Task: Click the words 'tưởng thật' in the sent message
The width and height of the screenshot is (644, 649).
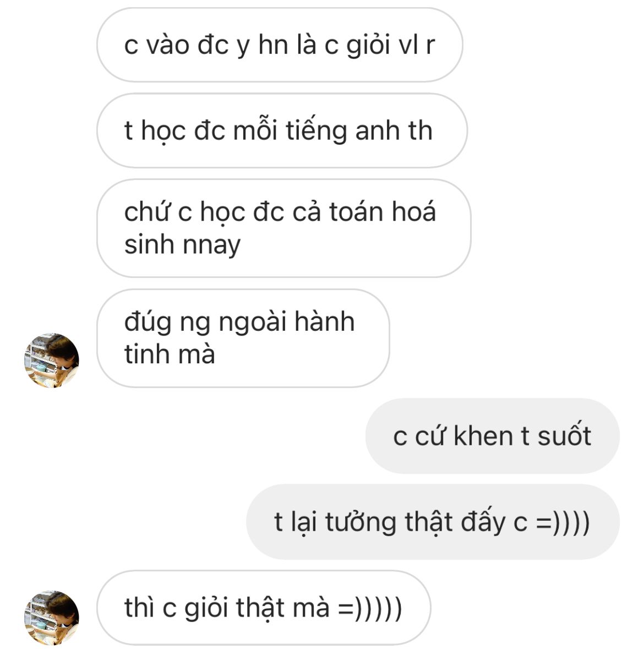Action: pos(389,522)
